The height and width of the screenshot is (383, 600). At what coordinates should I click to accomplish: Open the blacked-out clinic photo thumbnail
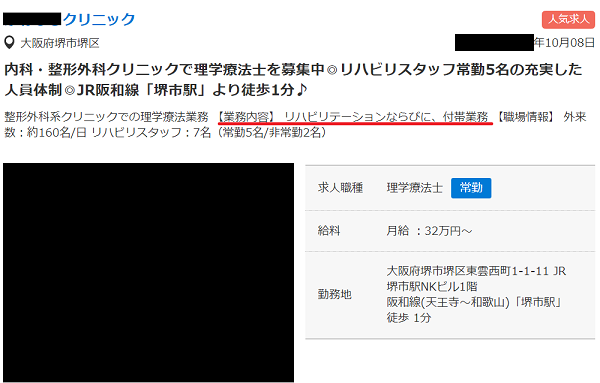point(148,272)
